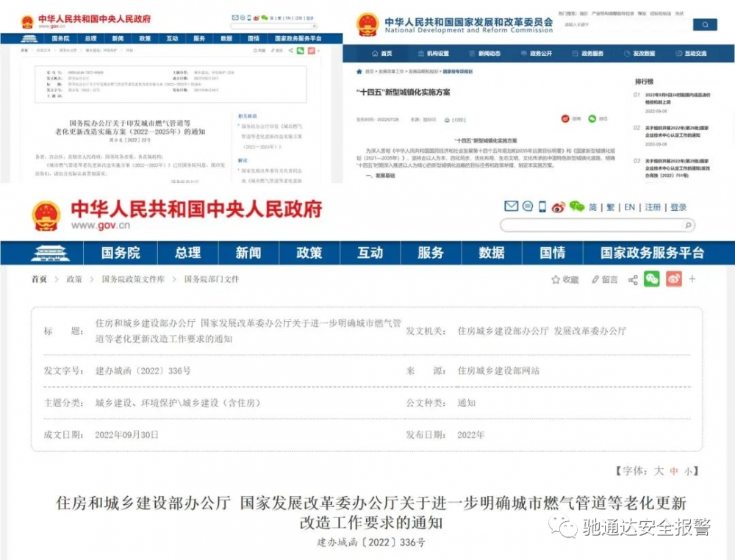This screenshot has width=735, height=560.
Task: Click the 收藏 star icon in the large page
Action: coord(556,279)
